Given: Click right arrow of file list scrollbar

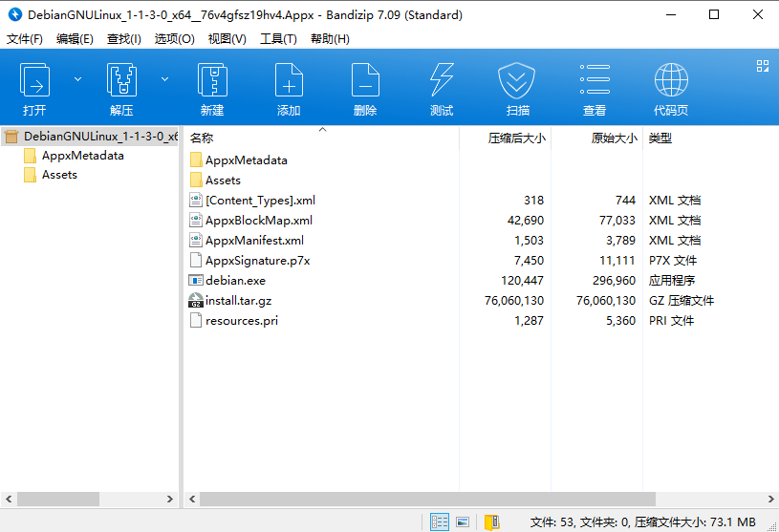Looking at the screenshot, I should click(x=770, y=499).
